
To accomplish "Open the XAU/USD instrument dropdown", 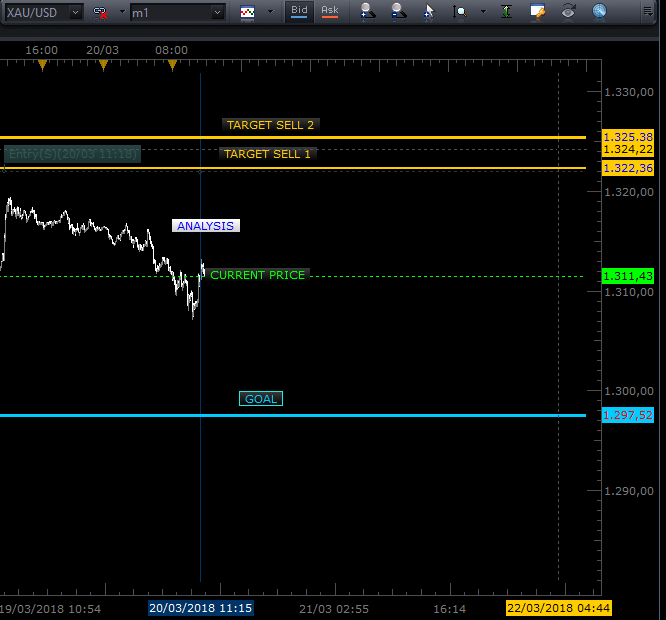I will point(75,12).
